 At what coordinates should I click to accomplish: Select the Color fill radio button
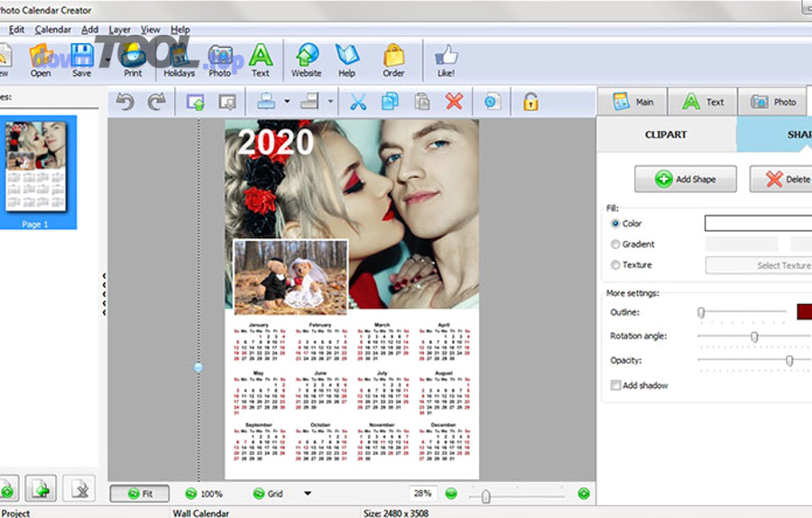click(615, 224)
